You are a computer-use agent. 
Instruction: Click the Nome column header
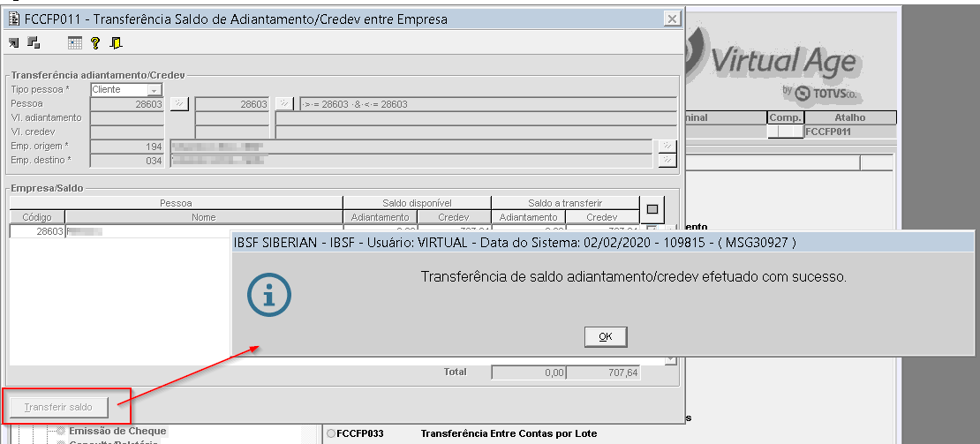pos(204,217)
